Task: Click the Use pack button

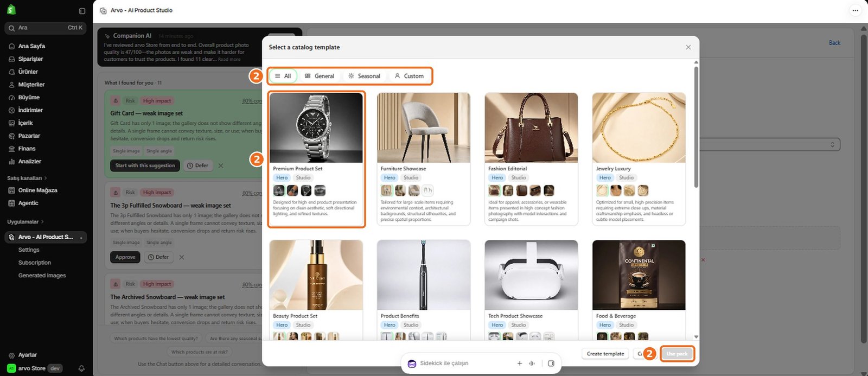Action: 677,354
